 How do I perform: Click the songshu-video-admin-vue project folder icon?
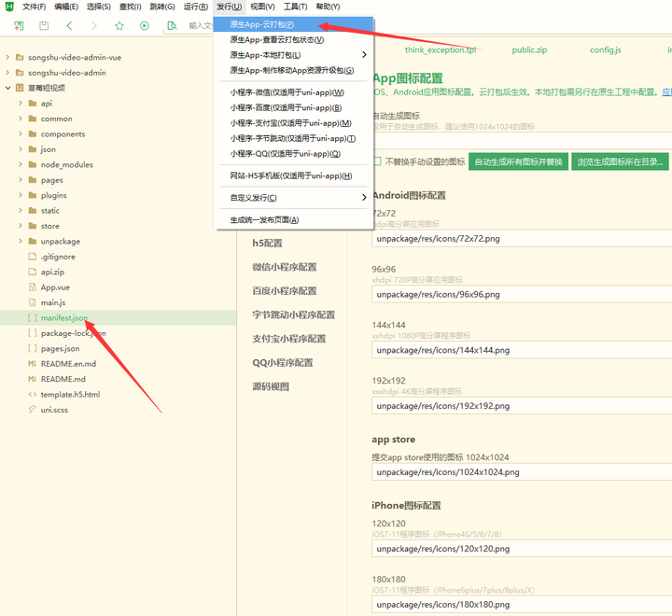tap(20, 57)
